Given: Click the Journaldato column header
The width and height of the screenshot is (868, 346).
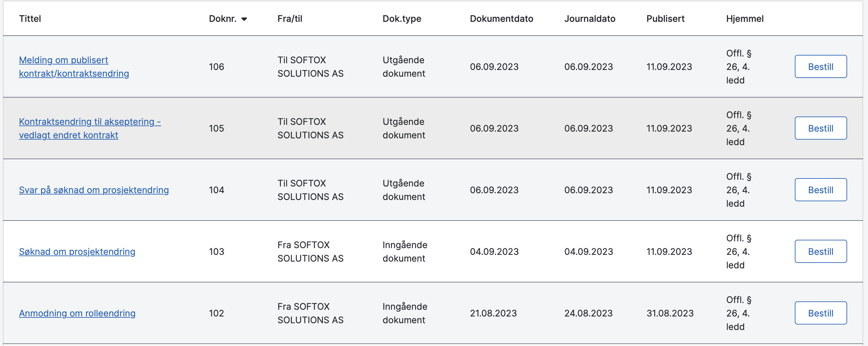Looking at the screenshot, I should [x=590, y=19].
